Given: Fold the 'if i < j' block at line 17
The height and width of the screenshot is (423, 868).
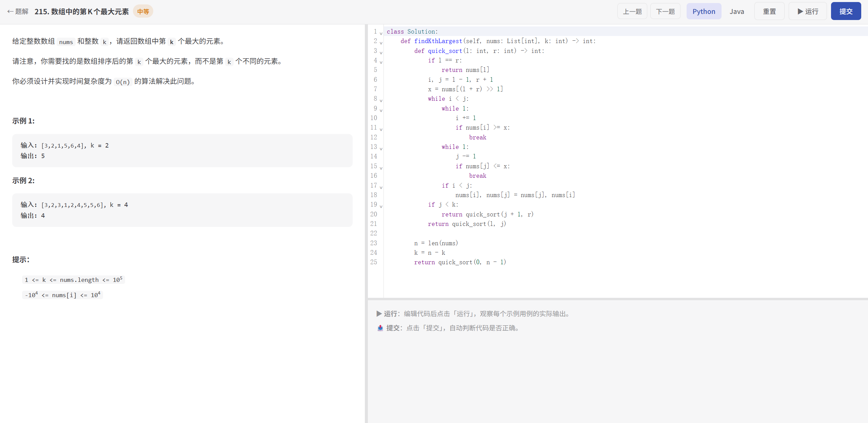Looking at the screenshot, I should point(381,187).
